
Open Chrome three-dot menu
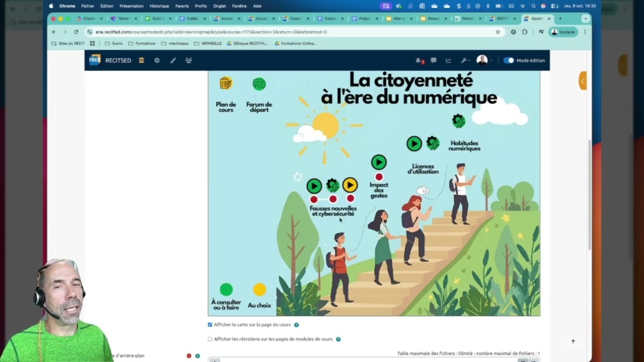pos(585,32)
